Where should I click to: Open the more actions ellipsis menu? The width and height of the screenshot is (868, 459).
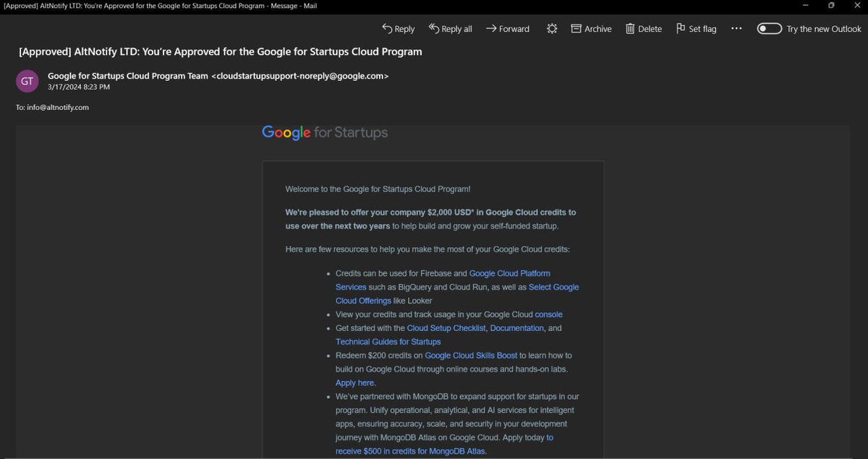tap(736, 29)
